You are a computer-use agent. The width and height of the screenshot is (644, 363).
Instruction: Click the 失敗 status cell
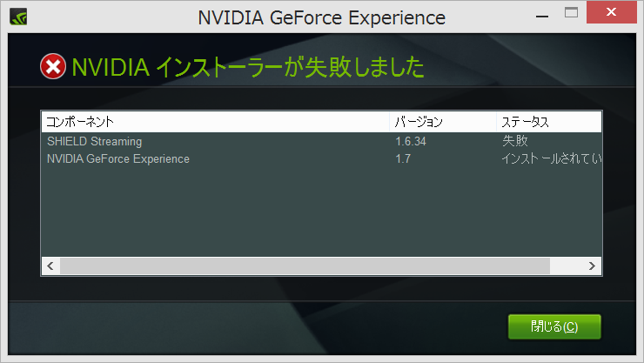515,141
